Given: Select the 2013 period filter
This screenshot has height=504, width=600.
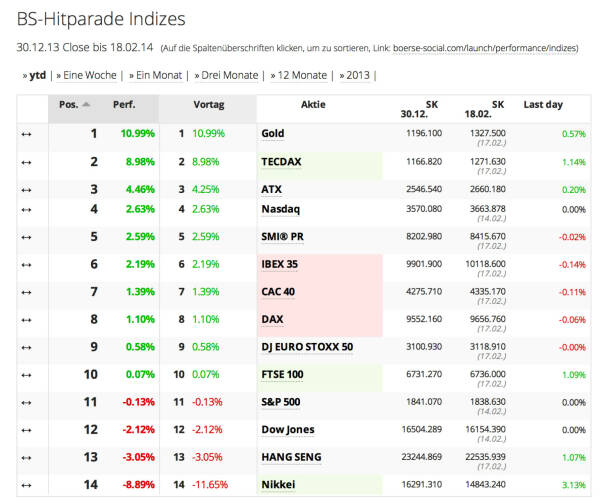Looking at the screenshot, I should point(358,75).
